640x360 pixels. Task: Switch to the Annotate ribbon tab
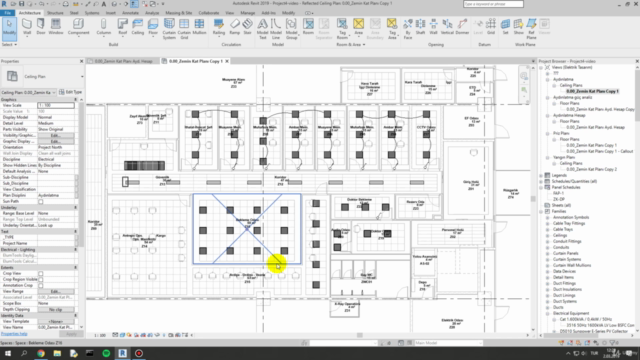click(130, 13)
